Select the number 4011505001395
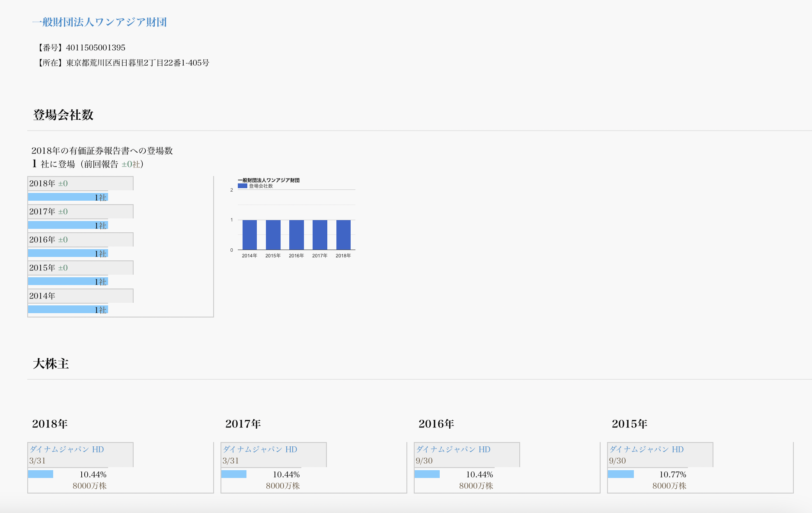812x513 pixels. 96,48
